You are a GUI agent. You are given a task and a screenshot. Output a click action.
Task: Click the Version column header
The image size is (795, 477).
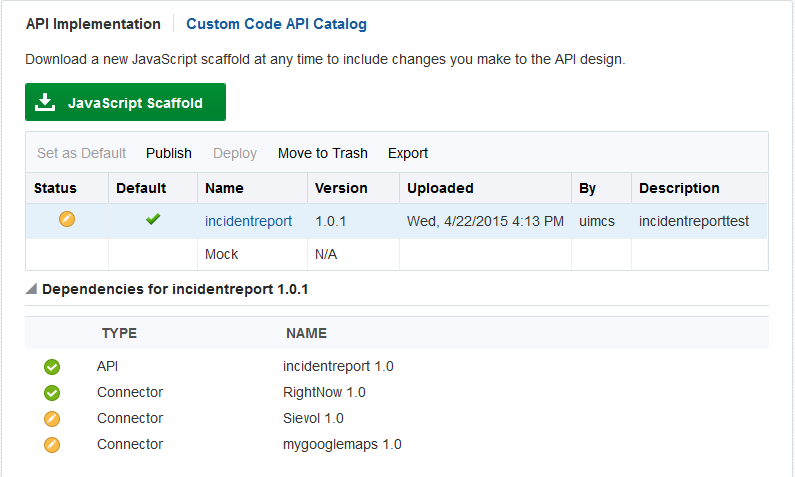341,188
